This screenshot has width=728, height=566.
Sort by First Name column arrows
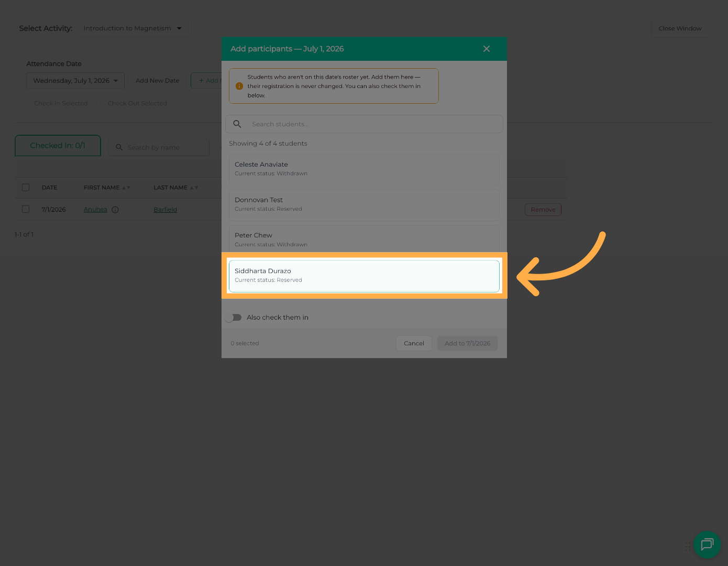126,188
